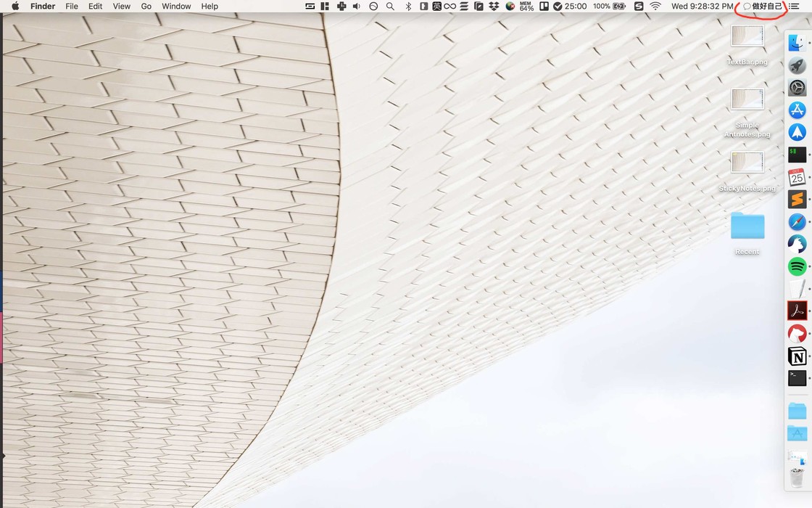Open the Window menu
812x508 pixels.
(x=176, y=7)
